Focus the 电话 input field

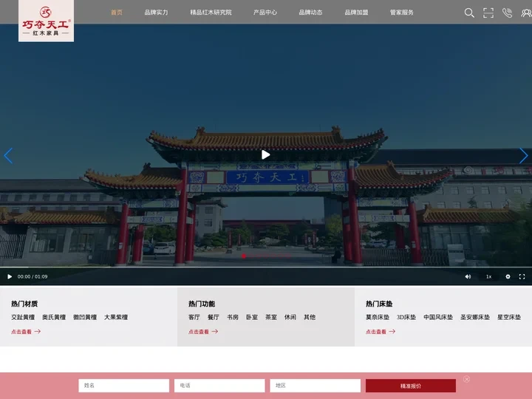219,386
